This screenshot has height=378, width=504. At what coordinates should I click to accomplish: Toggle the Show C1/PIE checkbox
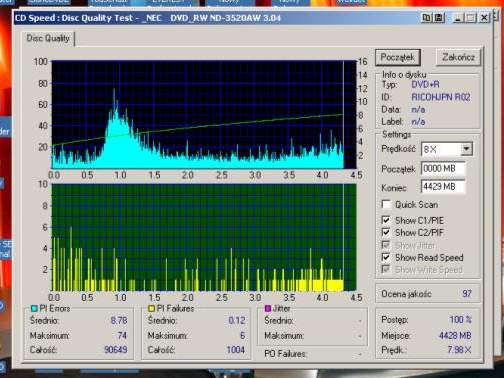(x=386, y=220)
